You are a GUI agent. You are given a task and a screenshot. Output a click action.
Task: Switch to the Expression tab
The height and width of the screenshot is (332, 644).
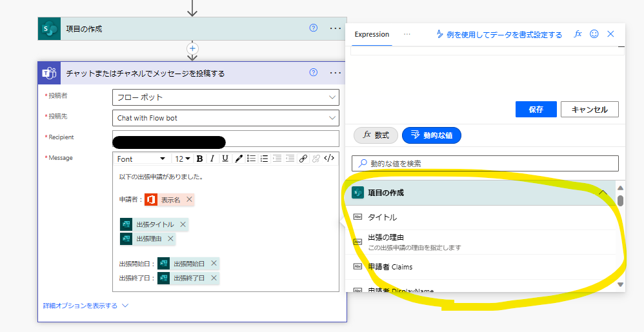[372, 34]
